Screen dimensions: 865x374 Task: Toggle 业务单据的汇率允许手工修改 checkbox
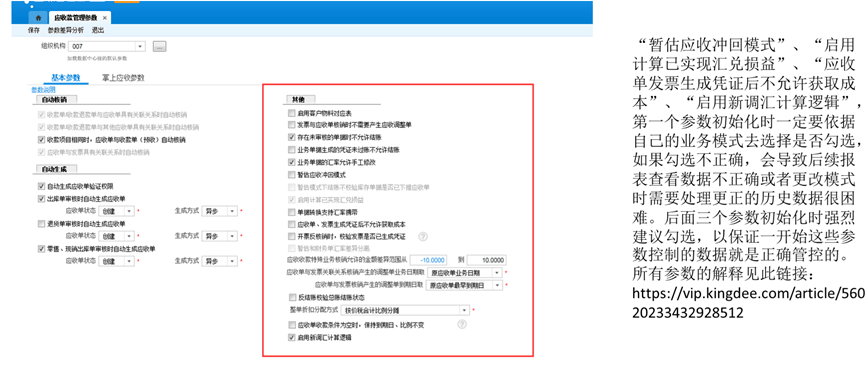292,162
